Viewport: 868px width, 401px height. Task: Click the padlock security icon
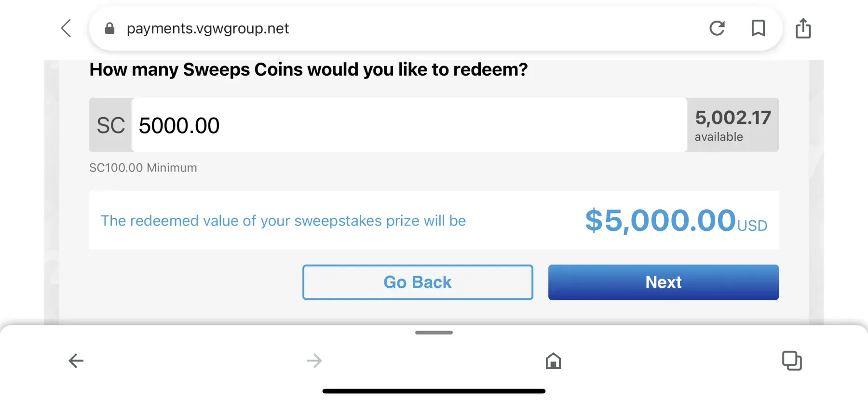[110, 29]
